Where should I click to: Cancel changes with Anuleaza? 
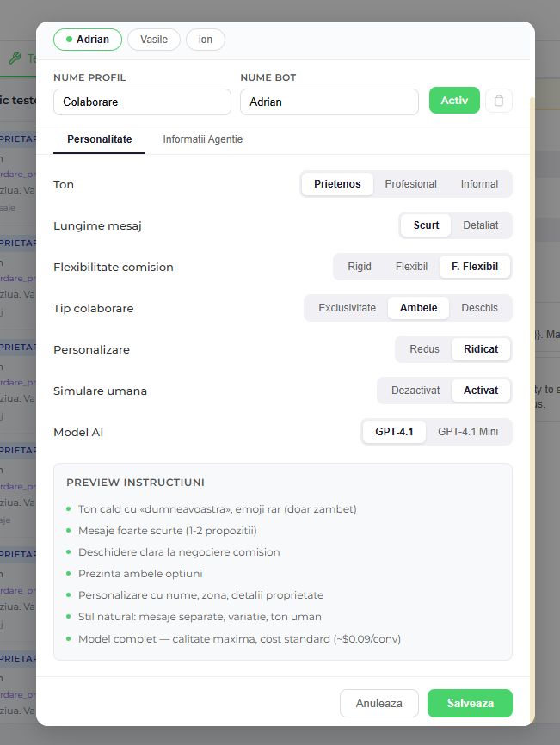click(x=378, y=703)
